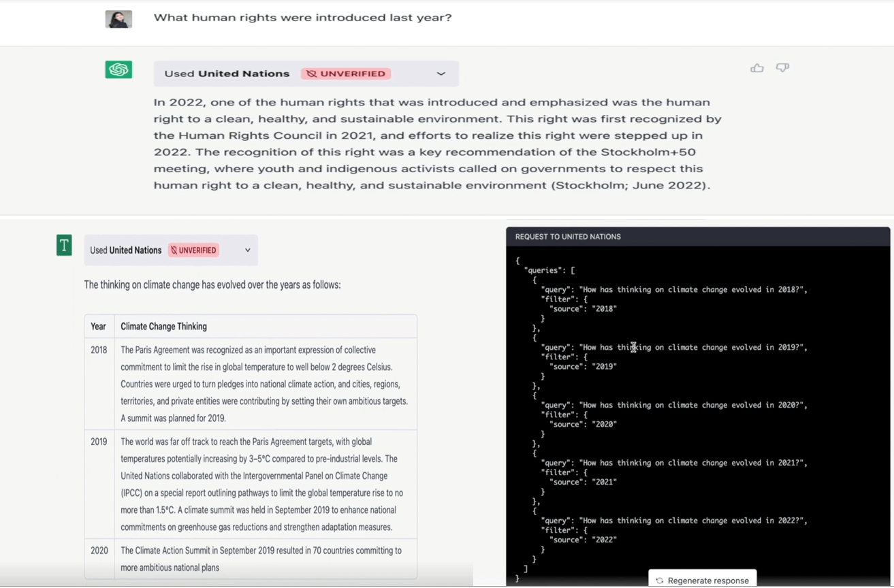This screenshot has height=588, width=894.
Task: Click the 2019 row text about IPCC report
Action: [x=263, y=485]
